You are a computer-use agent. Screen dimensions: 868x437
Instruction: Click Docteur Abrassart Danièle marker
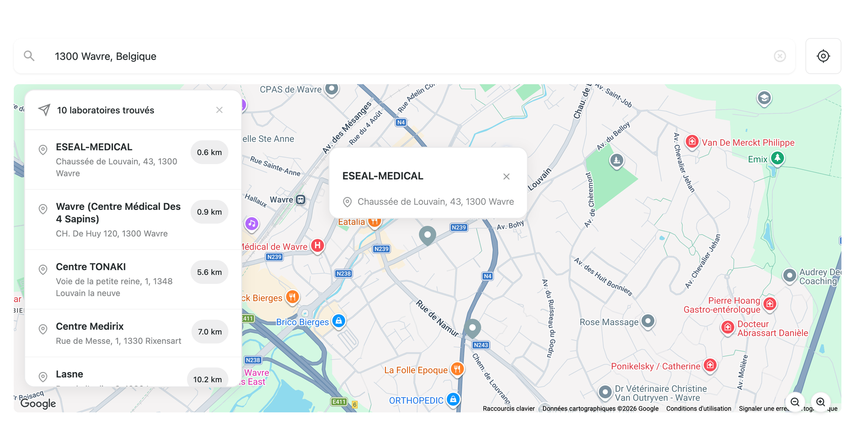coord(728,327)
